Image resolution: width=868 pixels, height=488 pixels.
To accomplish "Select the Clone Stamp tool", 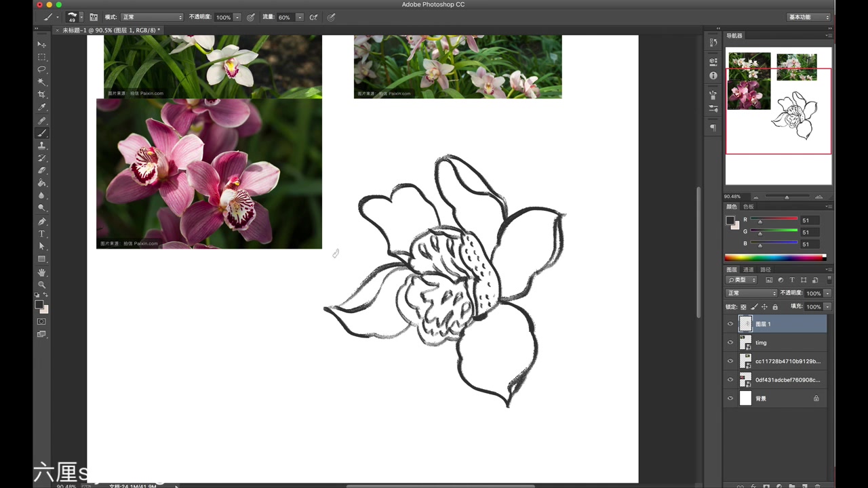I will (x=41, y=145).
